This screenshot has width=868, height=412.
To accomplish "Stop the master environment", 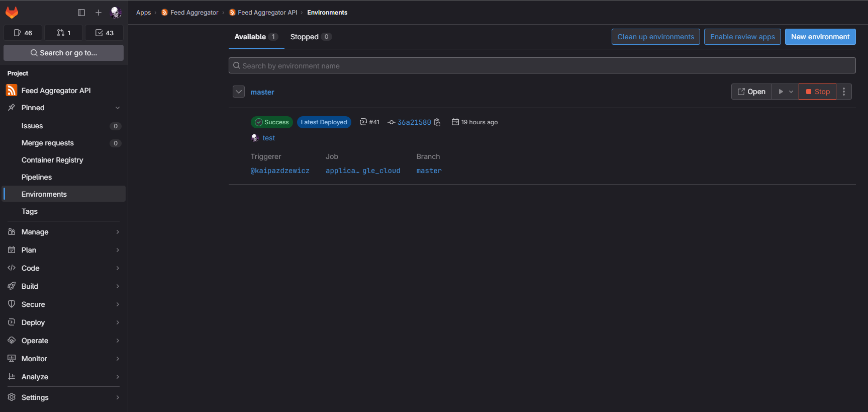I will coord(817,92).
